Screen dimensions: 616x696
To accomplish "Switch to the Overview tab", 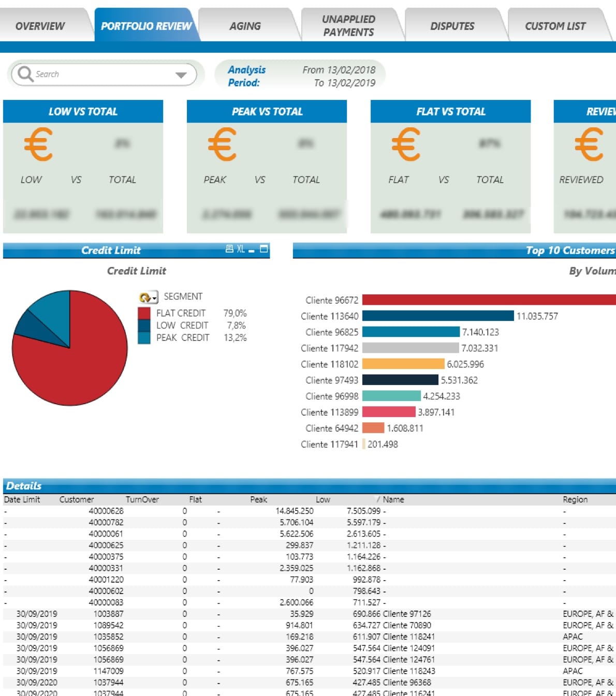I will coord(40,26).
